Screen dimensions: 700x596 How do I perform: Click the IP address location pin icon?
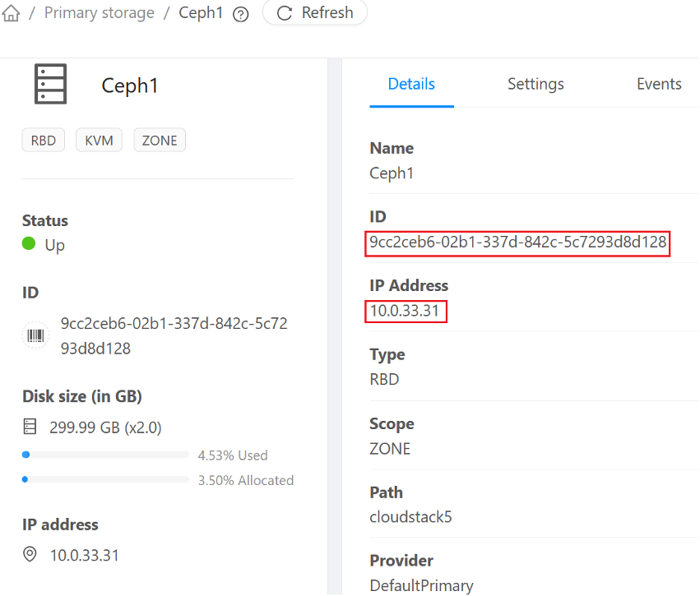click(x=30, y=555)
